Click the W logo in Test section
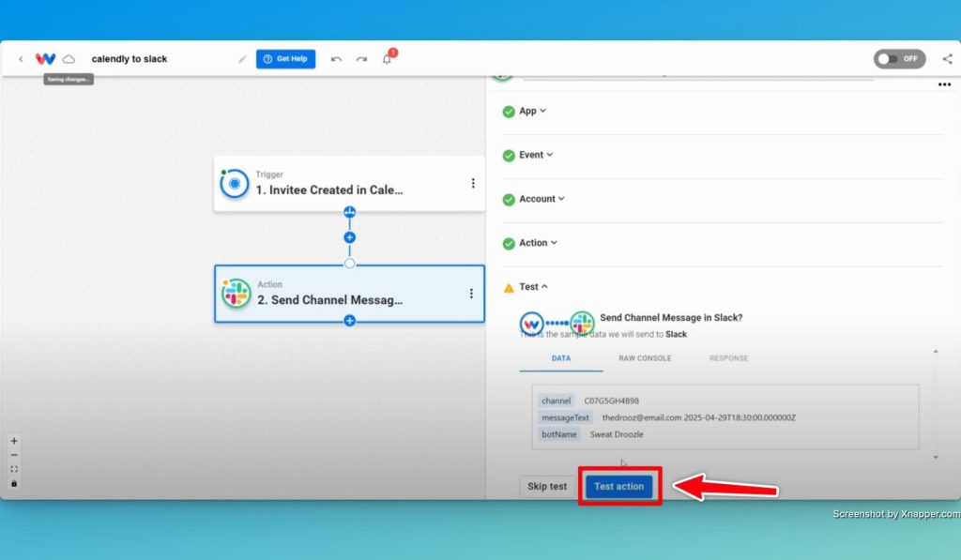Image resolution: width=961 pixels, height=560 pixels. click(531, 324)
